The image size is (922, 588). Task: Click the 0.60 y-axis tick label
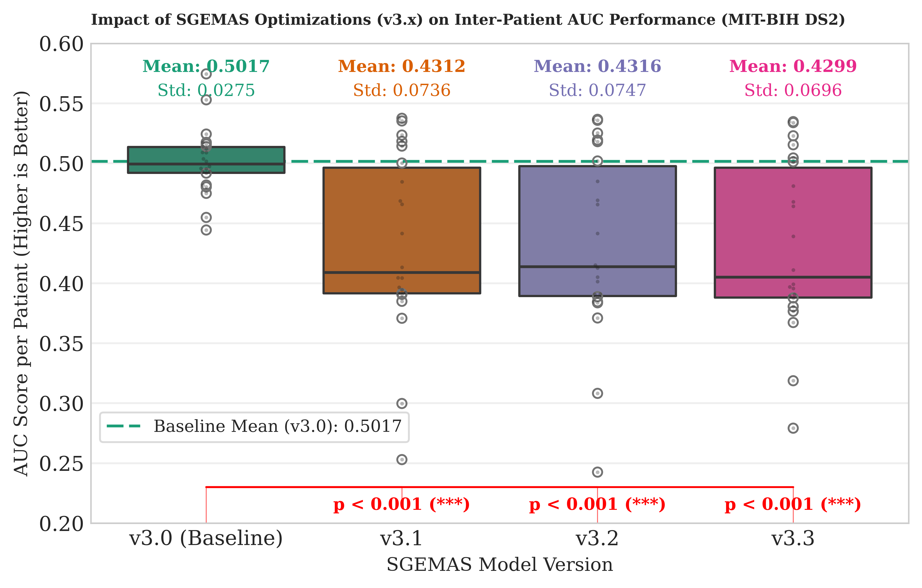(61, 44)
